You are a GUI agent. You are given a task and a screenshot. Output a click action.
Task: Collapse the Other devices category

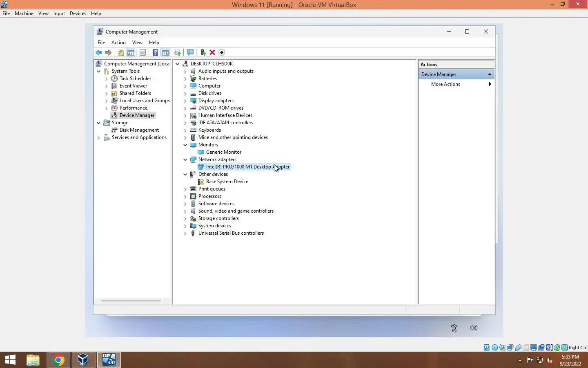pyautogui.click(x=185, y=174)
